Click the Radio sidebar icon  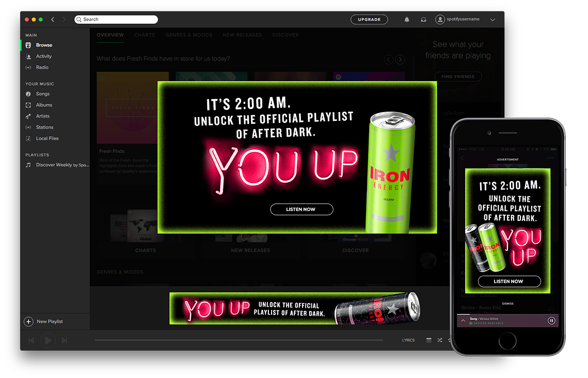[28, 68]
